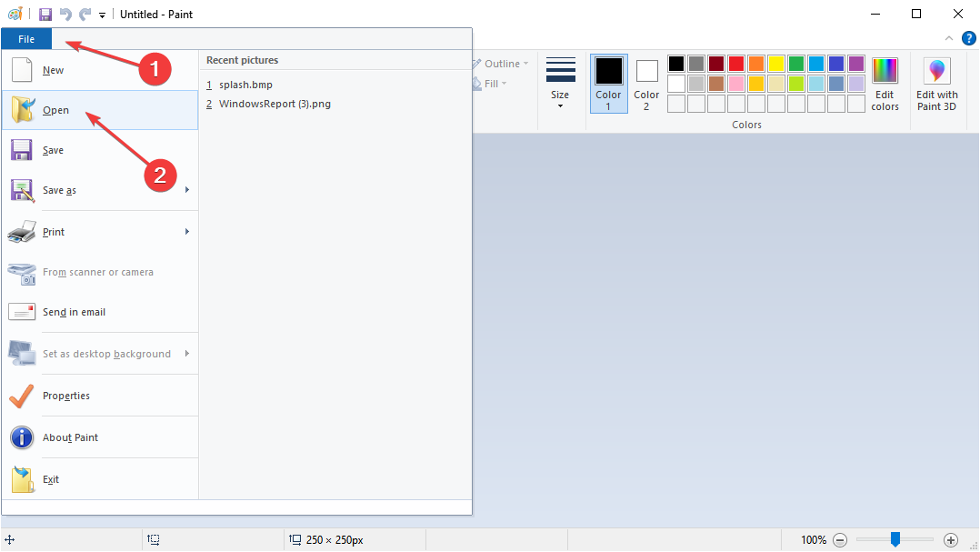Open About Paint
980x552 pixels.
pos(100,437)
